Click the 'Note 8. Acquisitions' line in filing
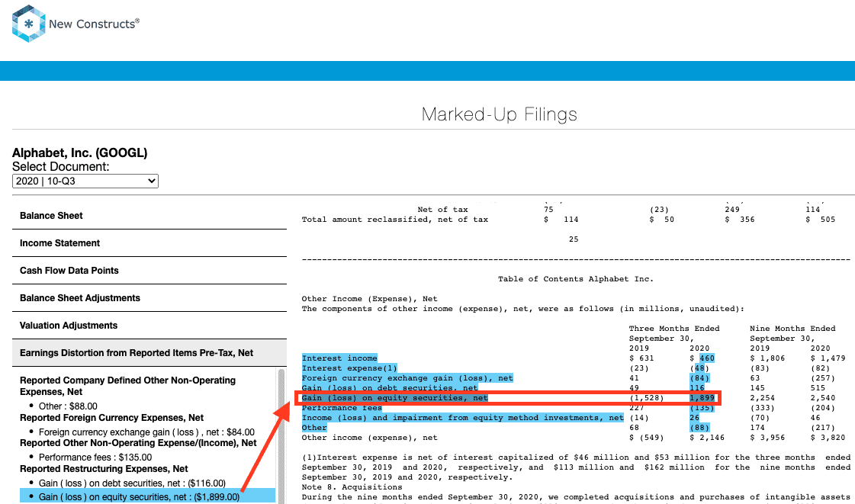The width and height of the screenshot is (855, 504). (x=352, y=487)
